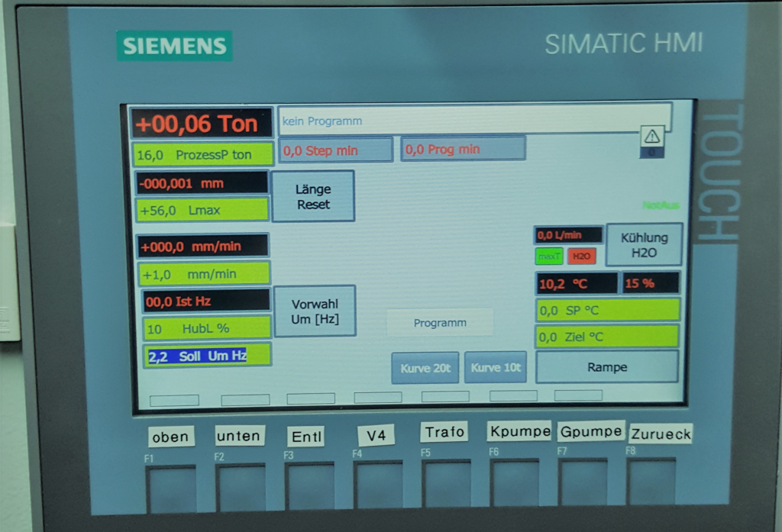The image size is (782, 532).
Task: Toggle the Kpumpe F6 key
Action: point(514,482)
